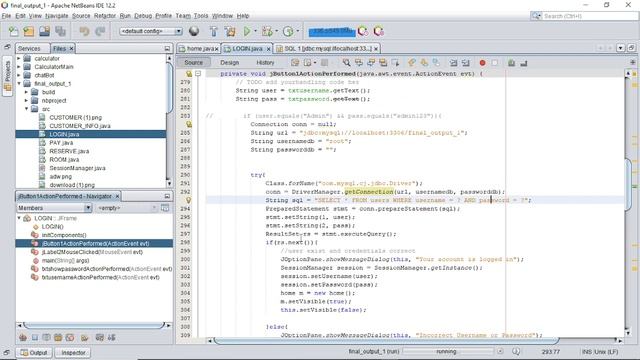The image size is (640, 360).
Task: Click the Shift Line Right editor icon
Action: (x=465, y=63)
